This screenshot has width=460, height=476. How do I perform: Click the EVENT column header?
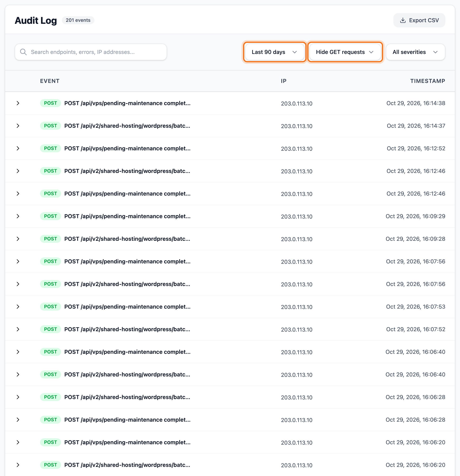click(x=50, y=81)
